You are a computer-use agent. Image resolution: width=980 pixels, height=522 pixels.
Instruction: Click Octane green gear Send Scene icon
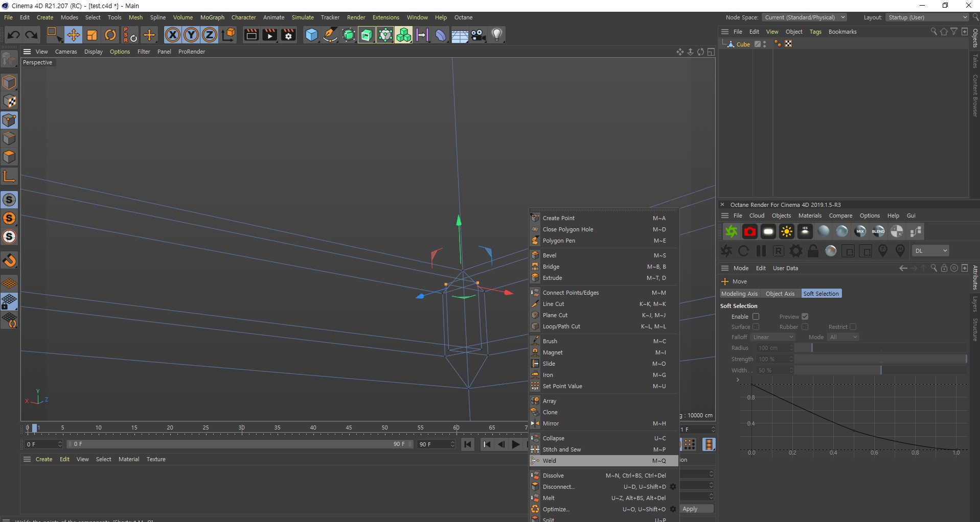point(731,231)
